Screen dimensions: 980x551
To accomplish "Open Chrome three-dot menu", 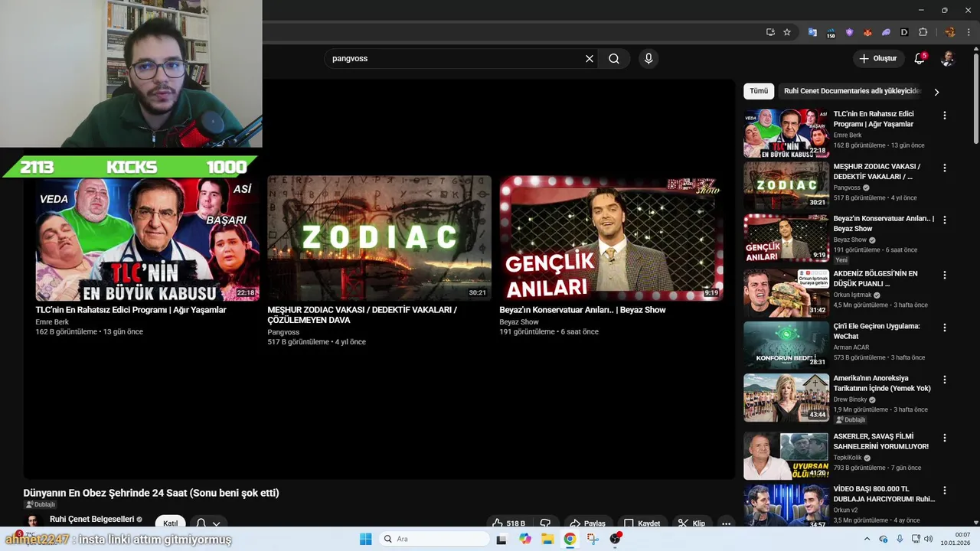I will pyautogui.click(x=969, y=32).
